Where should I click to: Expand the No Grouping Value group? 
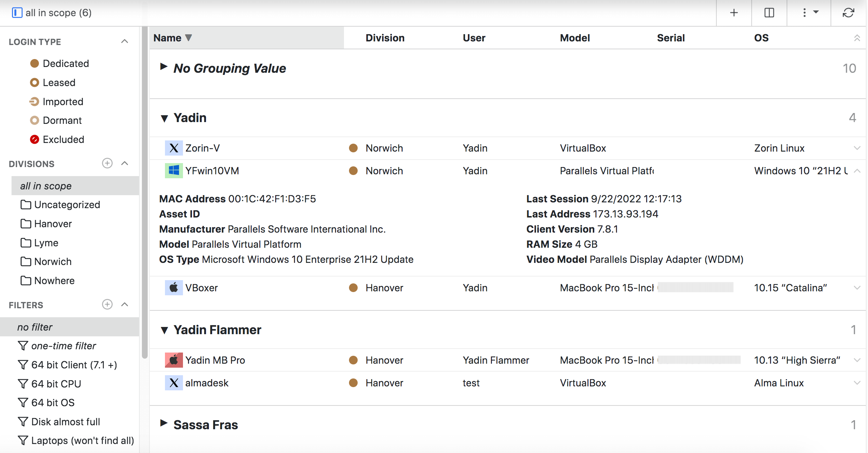coord(164,67)
